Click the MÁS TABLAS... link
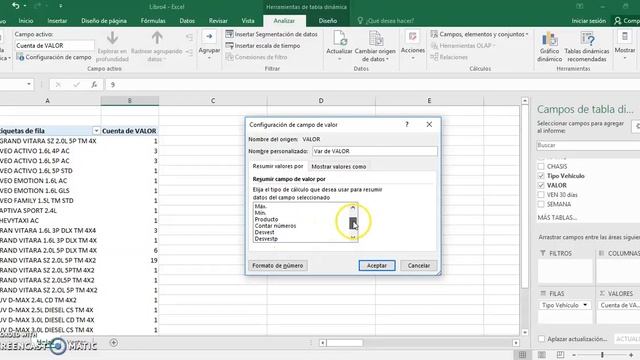This screenshot has height=360, width=640. pyautogui.click(x=557, y=218)
